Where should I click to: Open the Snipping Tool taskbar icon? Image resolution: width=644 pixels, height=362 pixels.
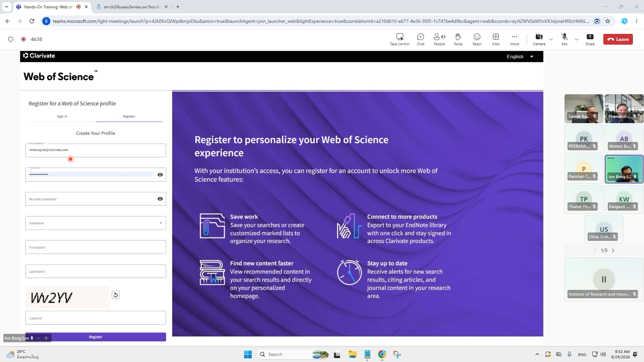tap(397, 354)
